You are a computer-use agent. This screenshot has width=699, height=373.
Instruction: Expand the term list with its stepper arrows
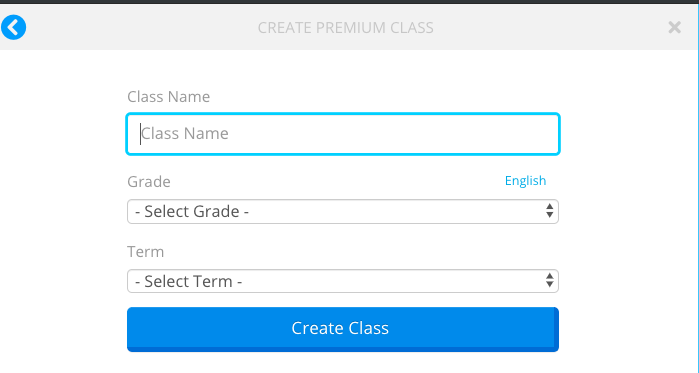click(x=549, y=281)
